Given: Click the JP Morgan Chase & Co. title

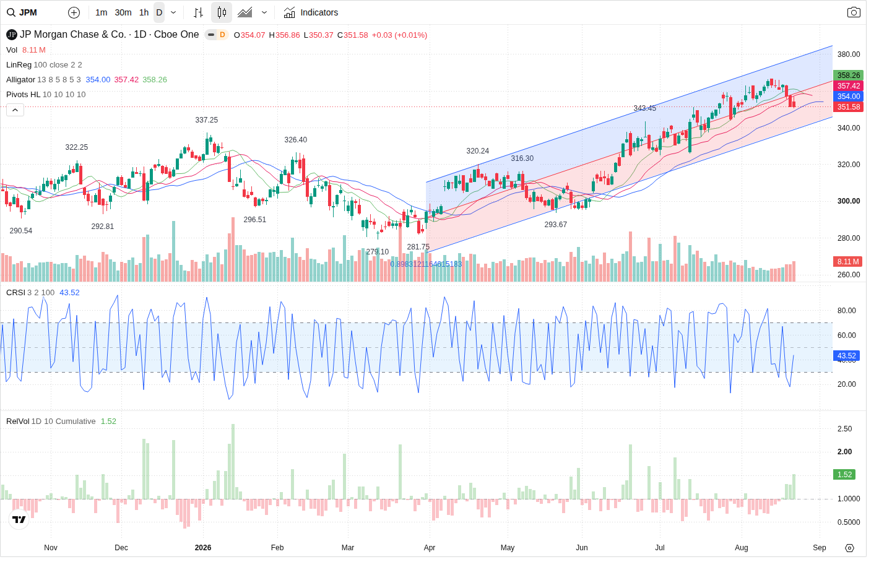Looking at the screenshot, I should [73, 35].
